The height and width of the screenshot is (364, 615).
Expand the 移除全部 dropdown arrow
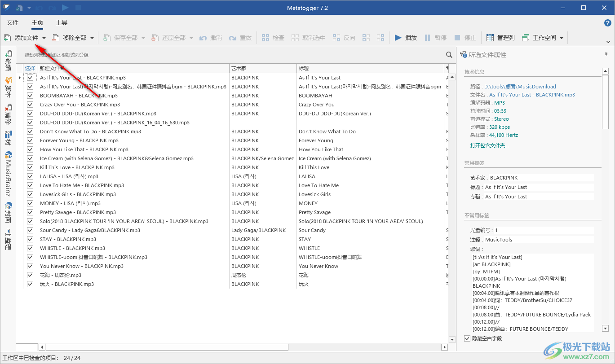[x=92, y=38]
